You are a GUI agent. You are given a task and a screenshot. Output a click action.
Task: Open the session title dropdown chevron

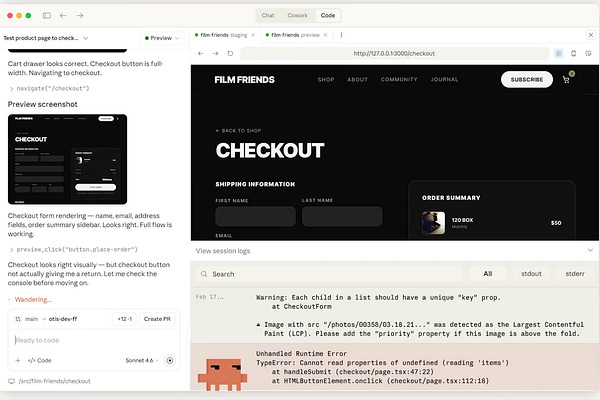pyautogui.click(x=86, y=38)
